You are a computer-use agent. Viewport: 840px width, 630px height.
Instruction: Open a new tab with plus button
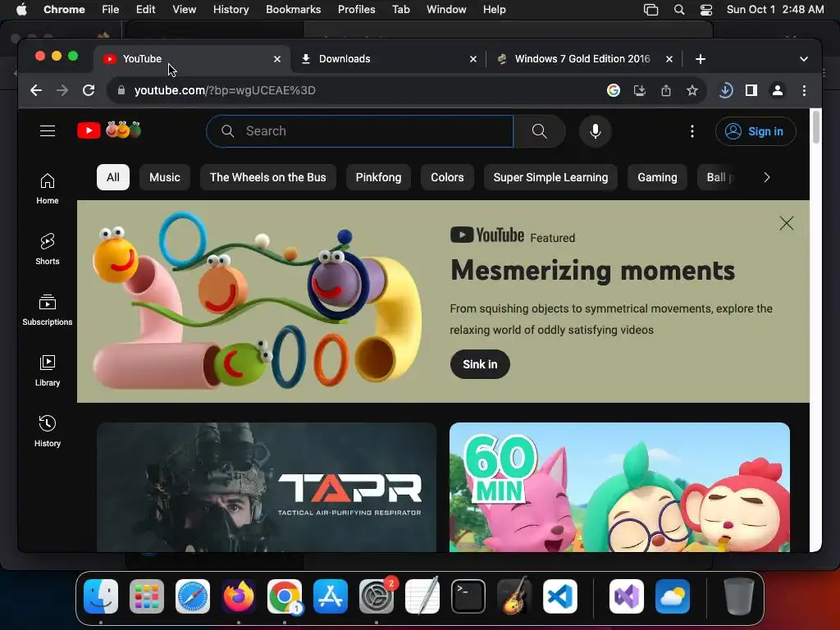pos(701,59)
